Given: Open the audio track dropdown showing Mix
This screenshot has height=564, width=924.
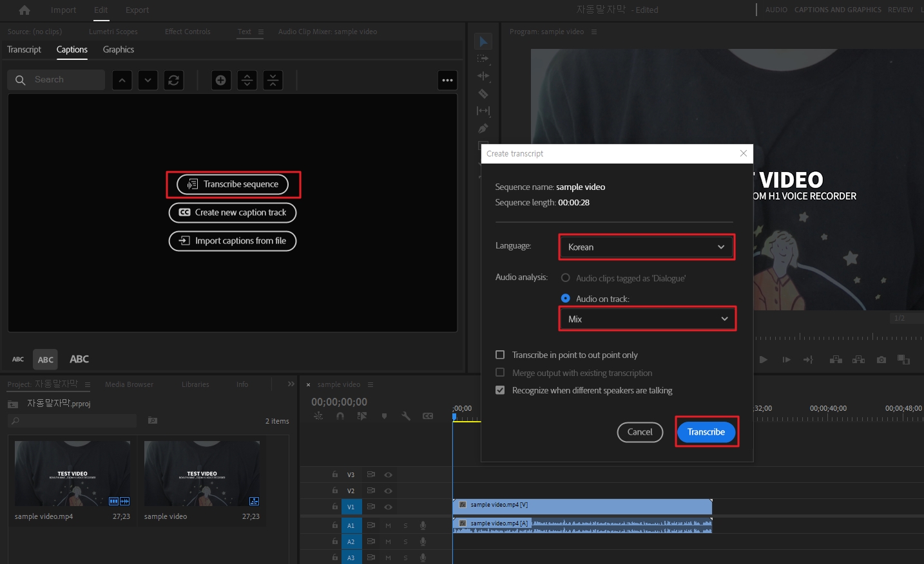Looking at the screenshot, I should click(x=647, y=319).
